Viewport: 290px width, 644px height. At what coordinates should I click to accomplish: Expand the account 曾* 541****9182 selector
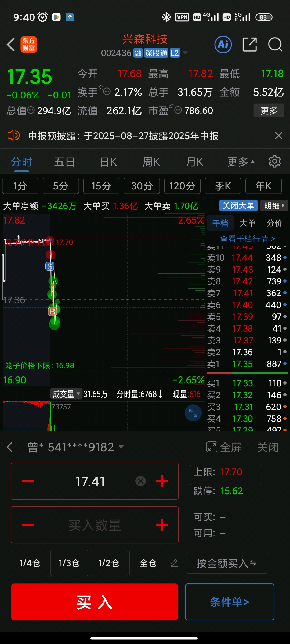75,447
